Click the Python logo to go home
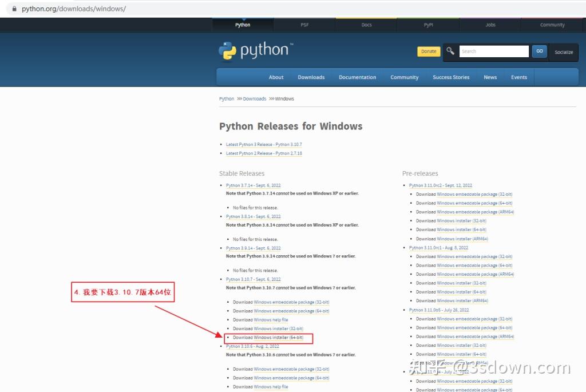Screen dimensions: 586x392 (x=256, y=51)
